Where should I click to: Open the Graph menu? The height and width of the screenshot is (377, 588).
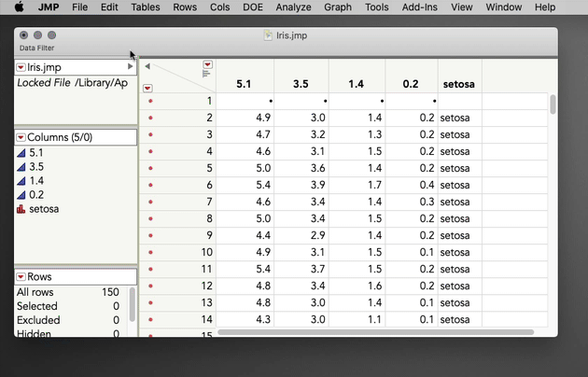click(338, 7)
